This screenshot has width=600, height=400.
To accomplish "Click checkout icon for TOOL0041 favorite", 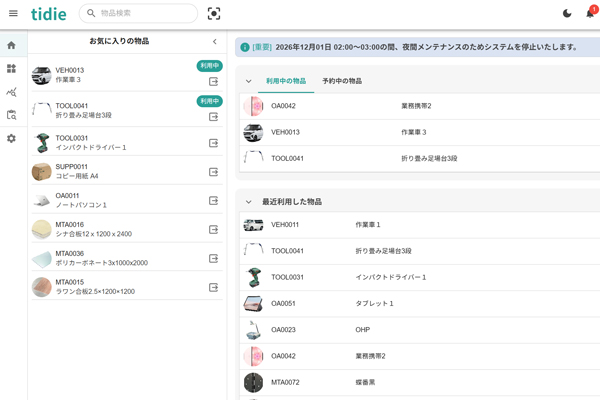I will coord(214,117).
